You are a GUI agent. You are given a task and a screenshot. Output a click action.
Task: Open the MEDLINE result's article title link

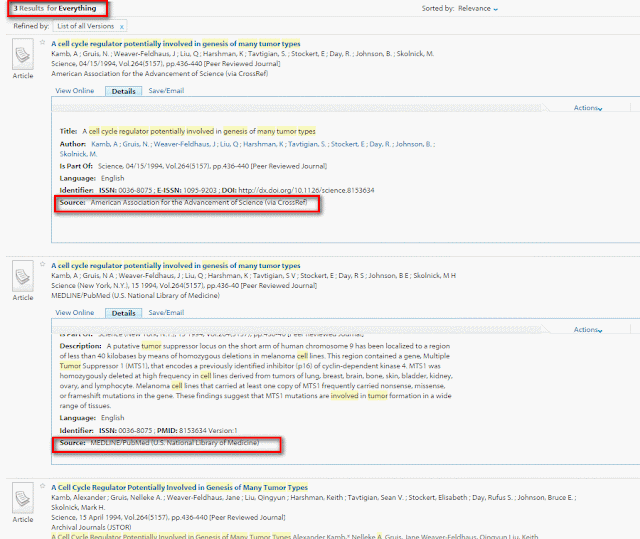coord(176,266)
